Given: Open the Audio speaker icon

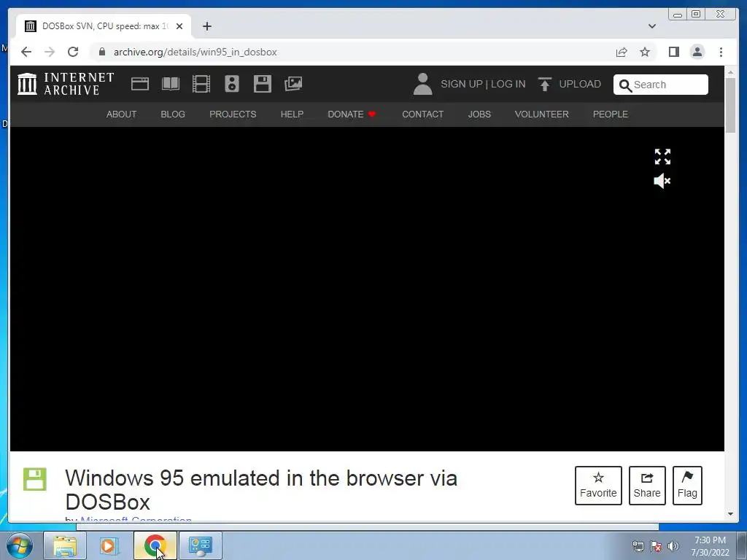Looking at the screenshot, I should [x=231, y=84].
